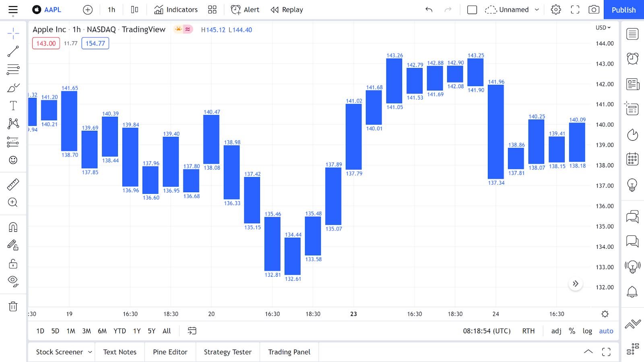Click the 154.77 buy price button
Screen dimensions: 644x362
(x=95, y=43)
